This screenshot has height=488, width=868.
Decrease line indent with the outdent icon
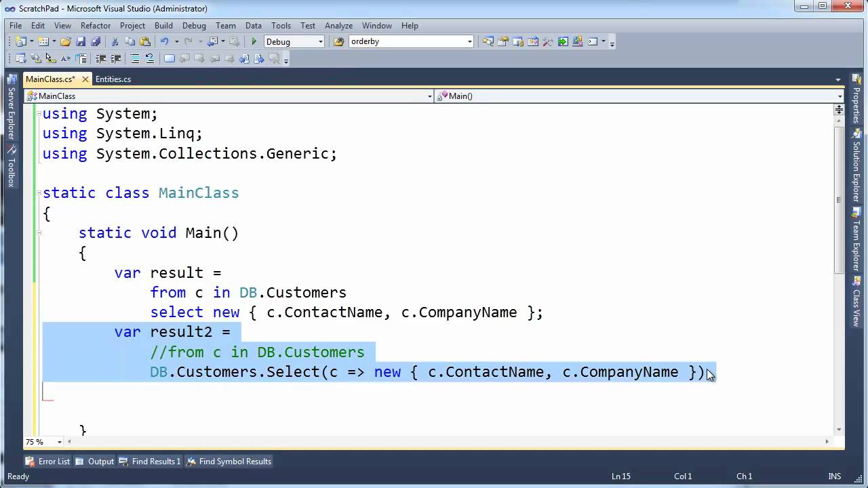point(100,59)
